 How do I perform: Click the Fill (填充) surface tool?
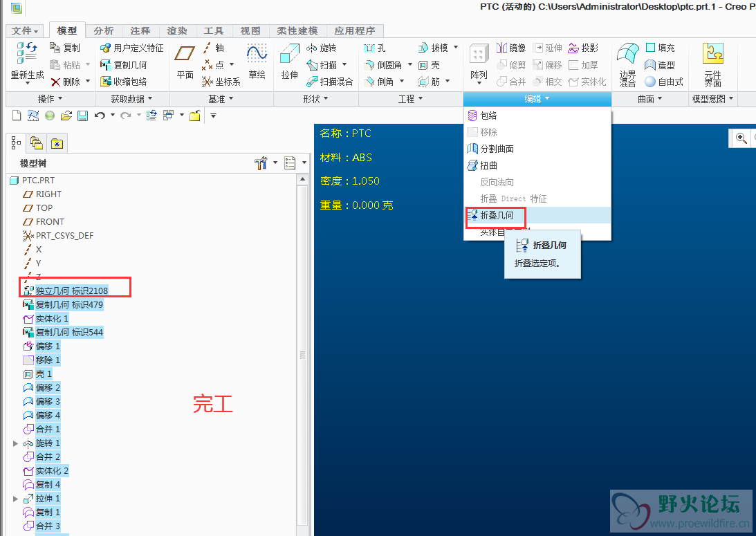[x=660, y=48]
